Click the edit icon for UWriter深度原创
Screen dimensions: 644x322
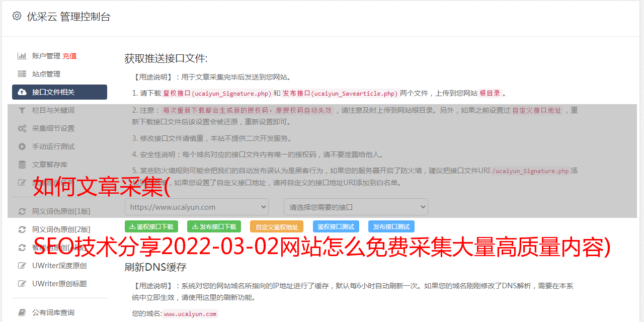[x=22, y=266]
